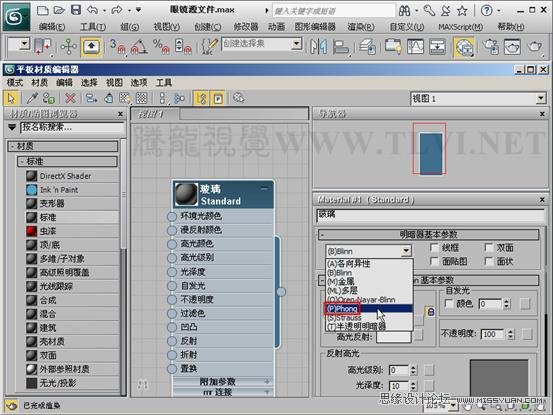Open material editor icon in main toolbar
This screenshot has width=553, height=415.
[x=463, y=47]
